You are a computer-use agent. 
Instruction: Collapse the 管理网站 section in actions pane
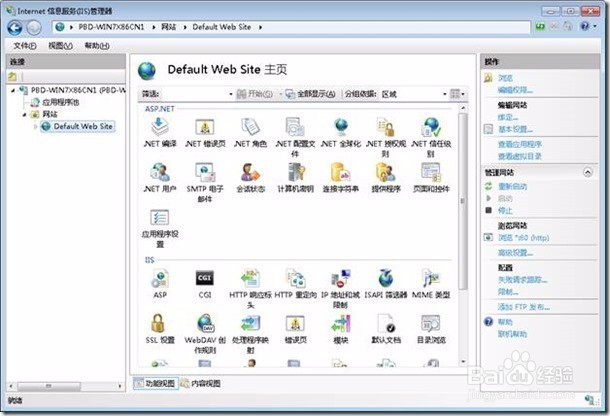click(587, 172)
